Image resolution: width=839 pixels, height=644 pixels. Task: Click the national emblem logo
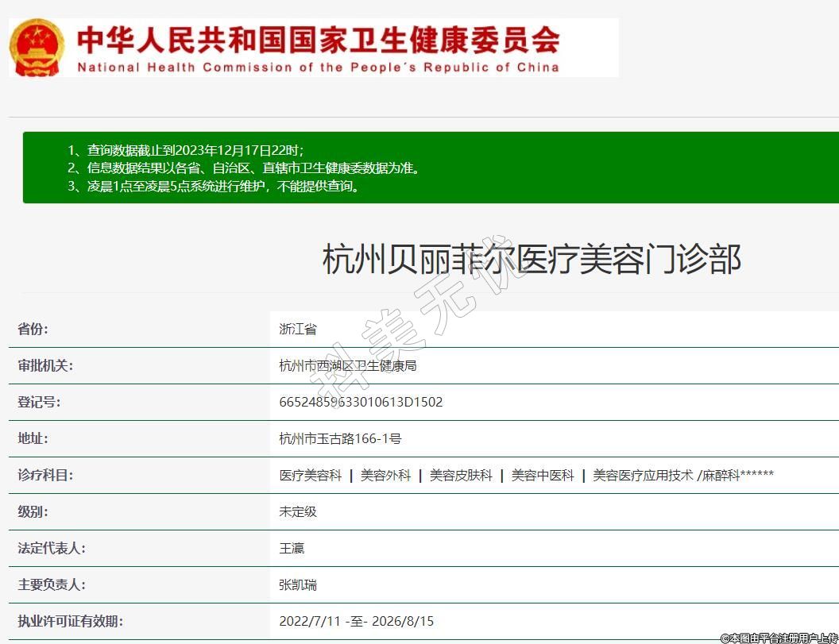pos(37,48)
